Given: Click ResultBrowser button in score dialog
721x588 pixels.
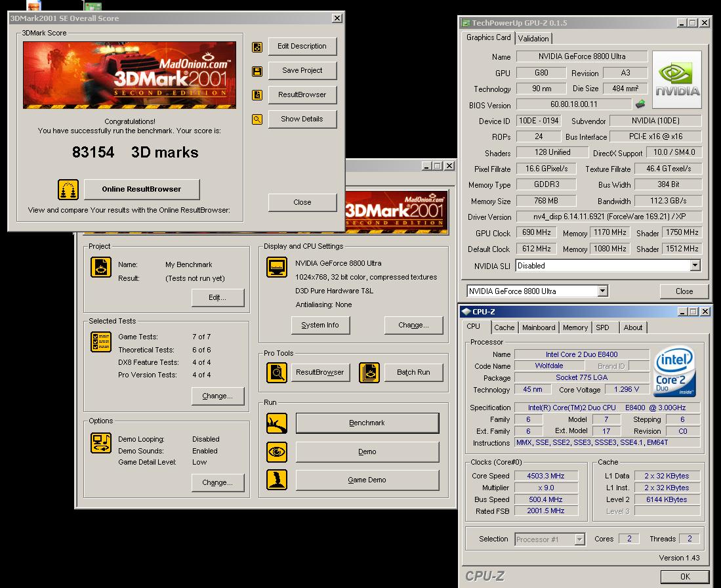Looking at the screenshot, I should (x=302, y=94).
